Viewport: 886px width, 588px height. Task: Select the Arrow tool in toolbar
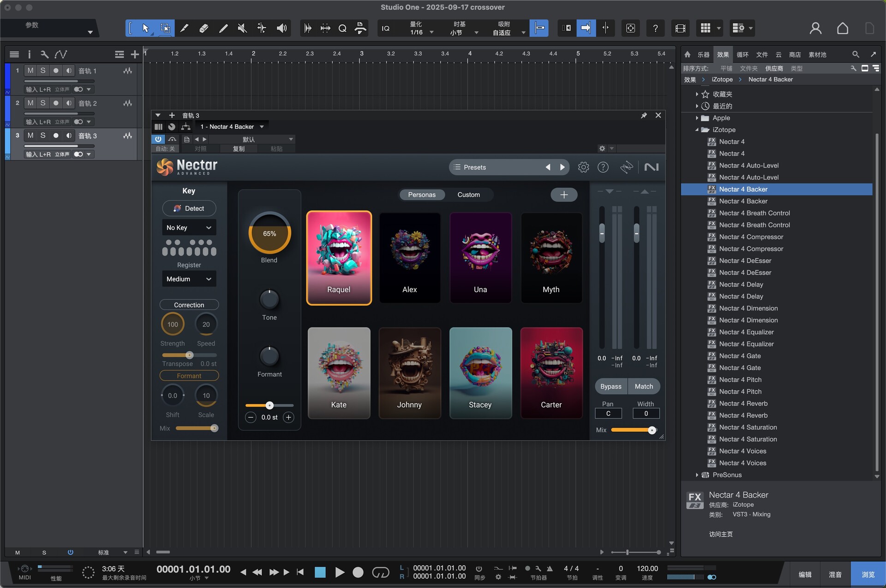[145, 28]
